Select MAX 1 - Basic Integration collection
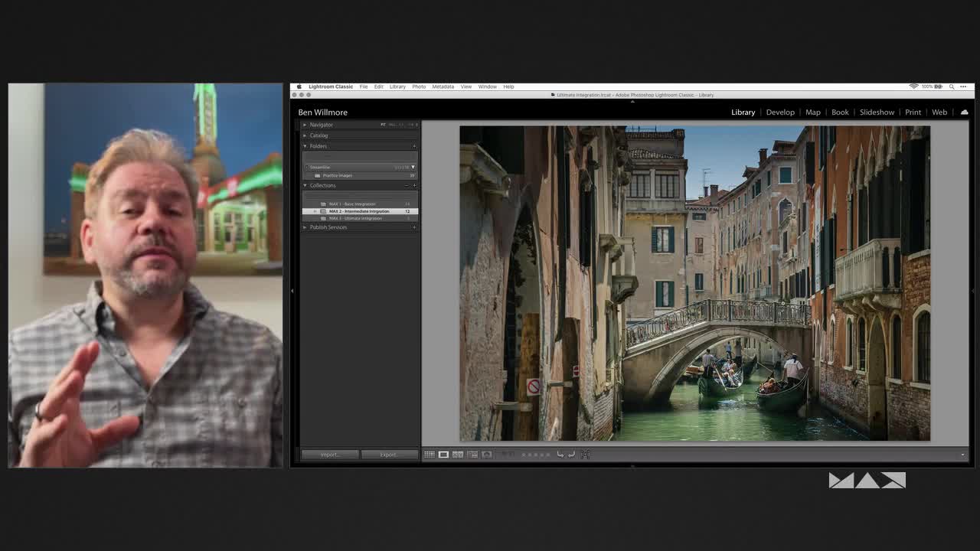The width and height of the screenshot is (980, 551). click(352, 204)
